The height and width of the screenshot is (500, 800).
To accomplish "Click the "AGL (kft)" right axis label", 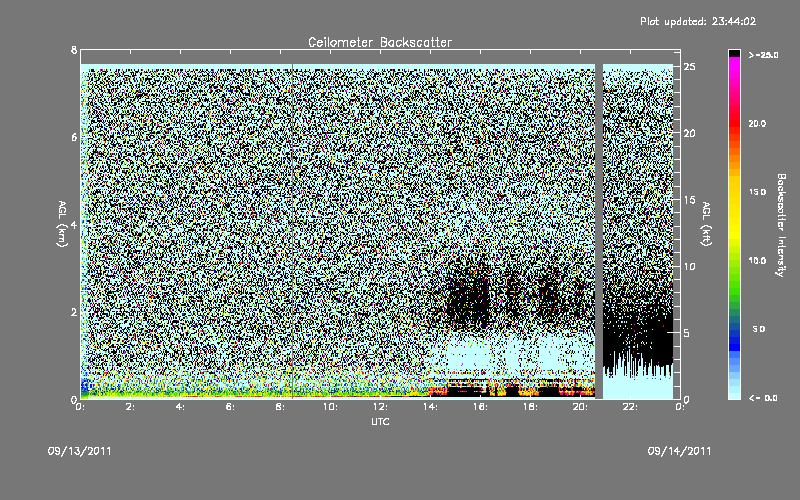I will pos(707,224).
